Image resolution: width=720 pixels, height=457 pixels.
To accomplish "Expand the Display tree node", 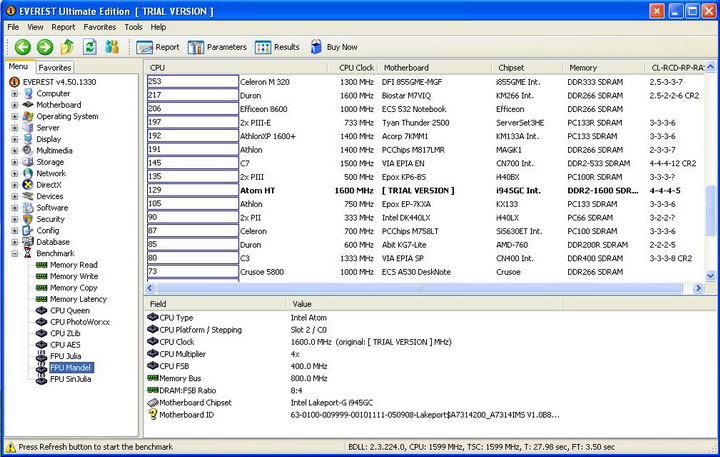I will click(15, 139).
